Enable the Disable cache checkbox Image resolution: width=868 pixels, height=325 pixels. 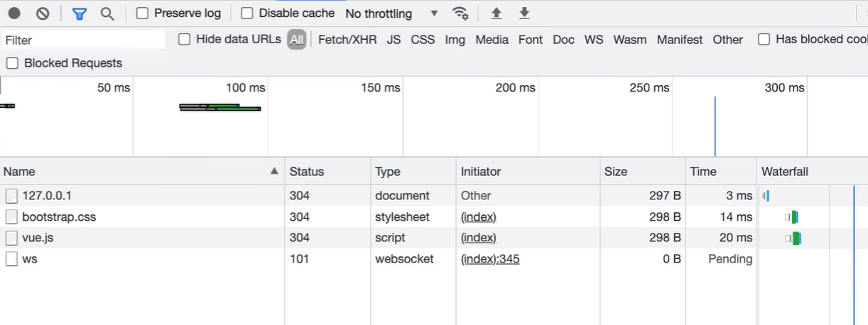[246, 13]
